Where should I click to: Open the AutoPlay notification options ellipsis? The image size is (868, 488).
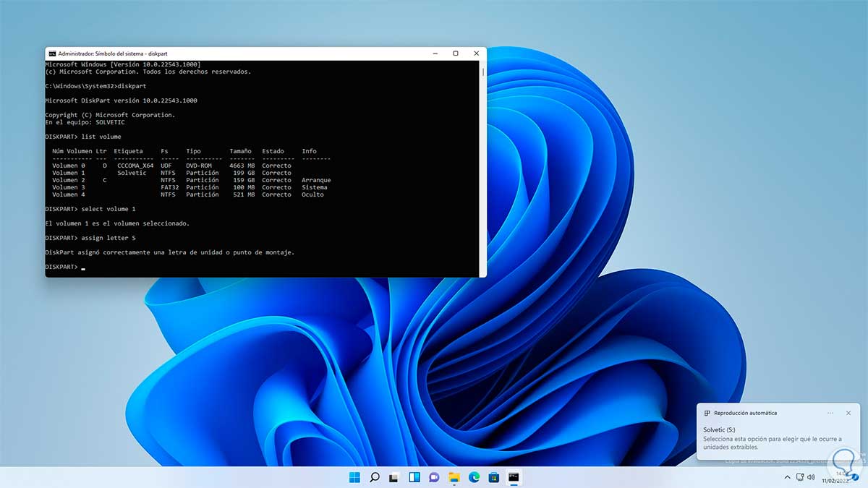click(x=830, y=413)
